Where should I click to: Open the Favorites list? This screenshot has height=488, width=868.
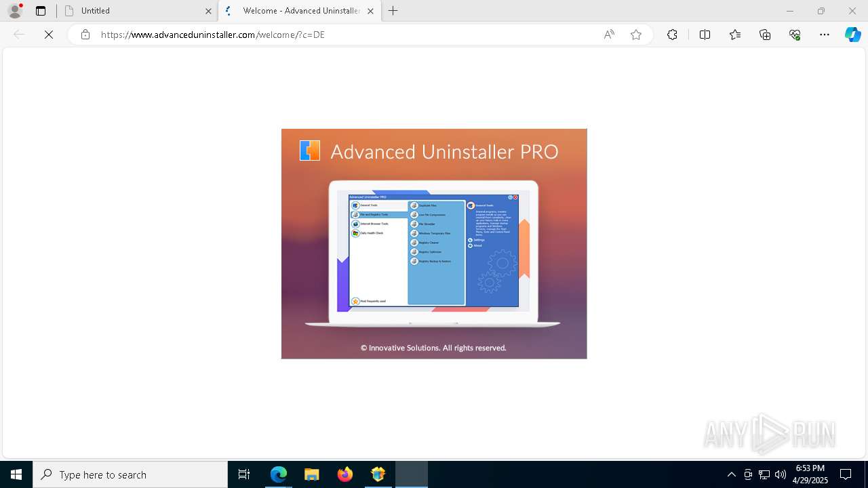click(735, 35)
